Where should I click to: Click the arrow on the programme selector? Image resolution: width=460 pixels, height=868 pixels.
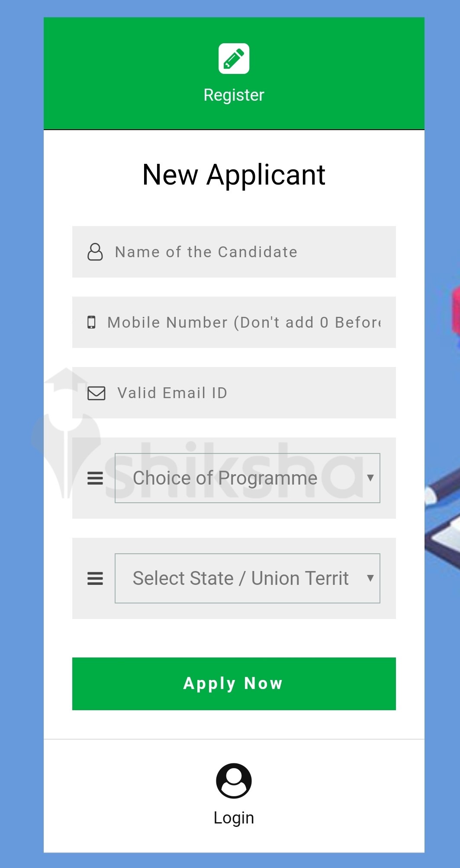tap(371, 478)
